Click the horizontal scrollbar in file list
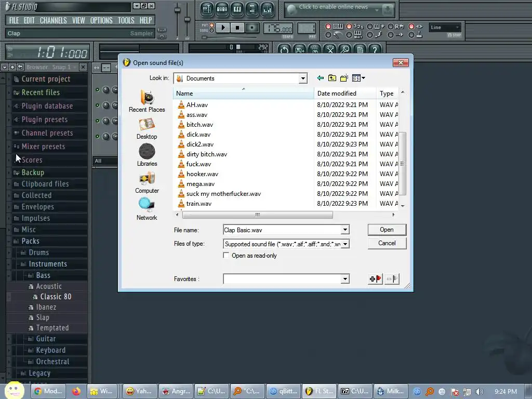Image resolution: width=532 pixels, height=399 pixels. pos(258,215)
